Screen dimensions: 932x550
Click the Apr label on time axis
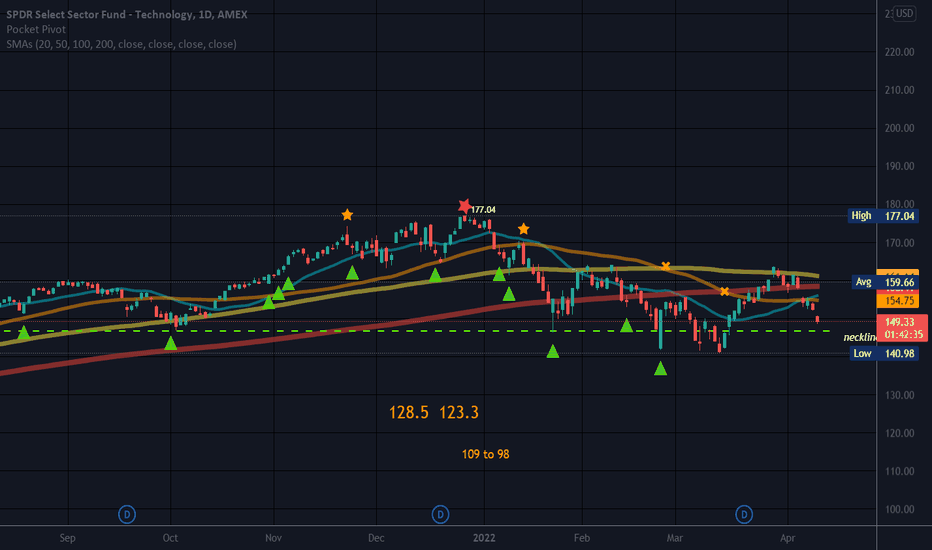[x=788, y=538]
